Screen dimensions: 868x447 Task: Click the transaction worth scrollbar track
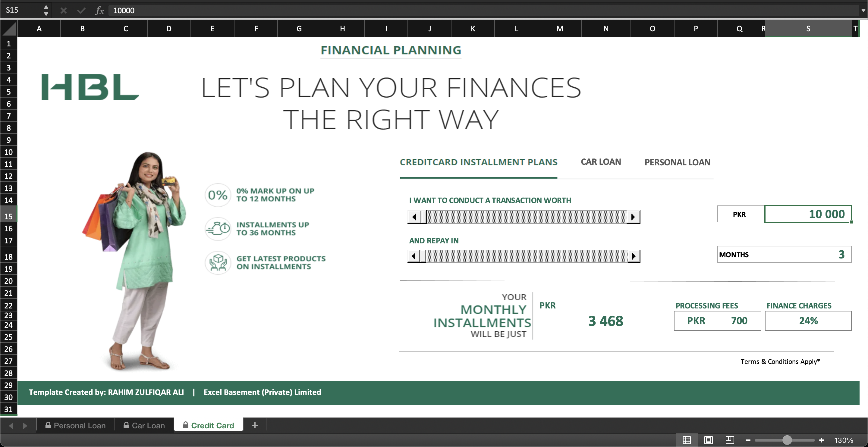pyautogui.click(x=526, y=217)
